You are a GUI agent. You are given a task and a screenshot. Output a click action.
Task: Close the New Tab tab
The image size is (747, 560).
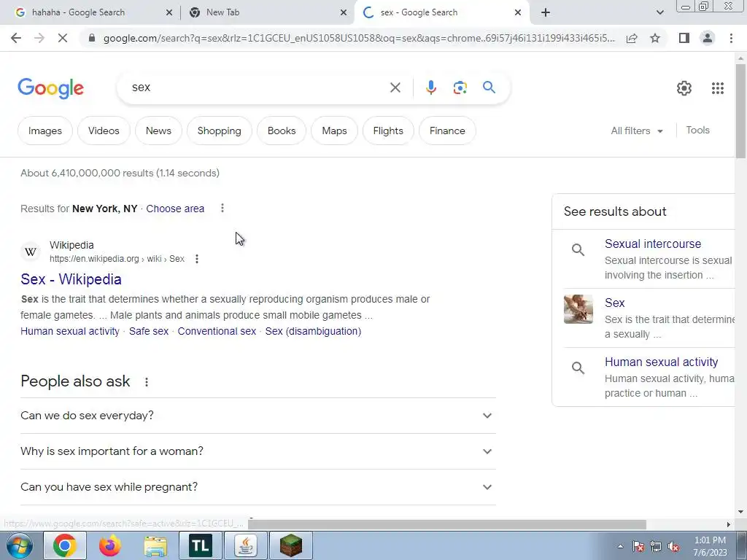(x=344, y=12)
